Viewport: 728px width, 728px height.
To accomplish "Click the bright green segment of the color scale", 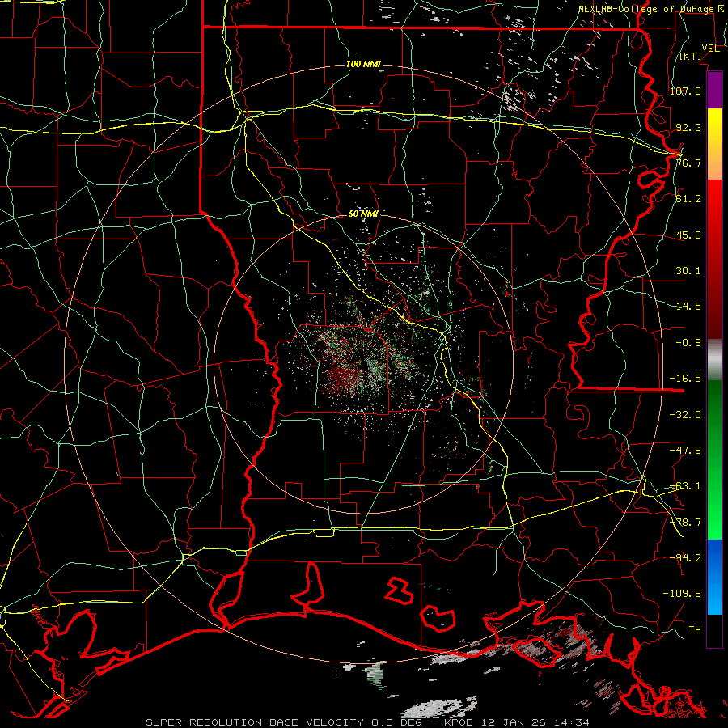I will [x=714, y=459].
